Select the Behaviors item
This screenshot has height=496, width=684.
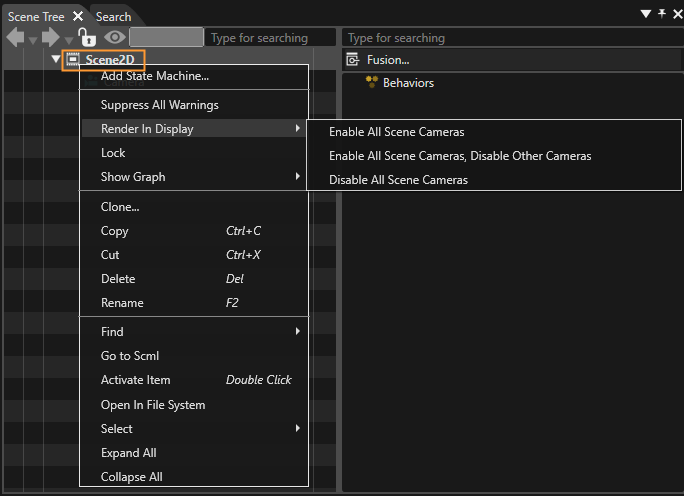point(408,83)
